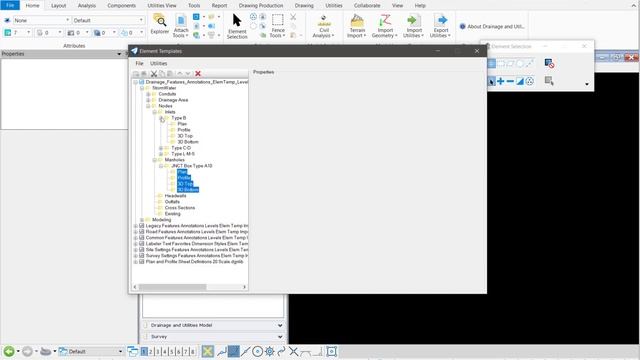Activate the Element Selection arrow tool

click(x=237, y=26)
